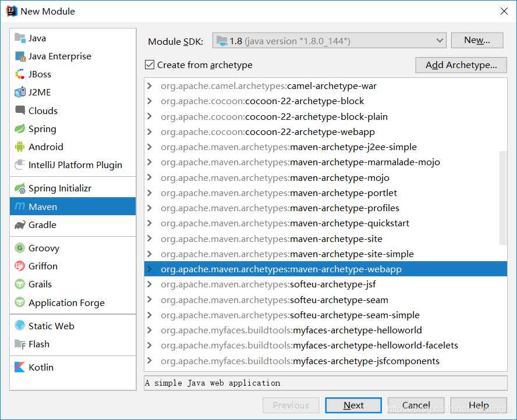
Task: Click the Android robot icon
Action: pos(20,147)
